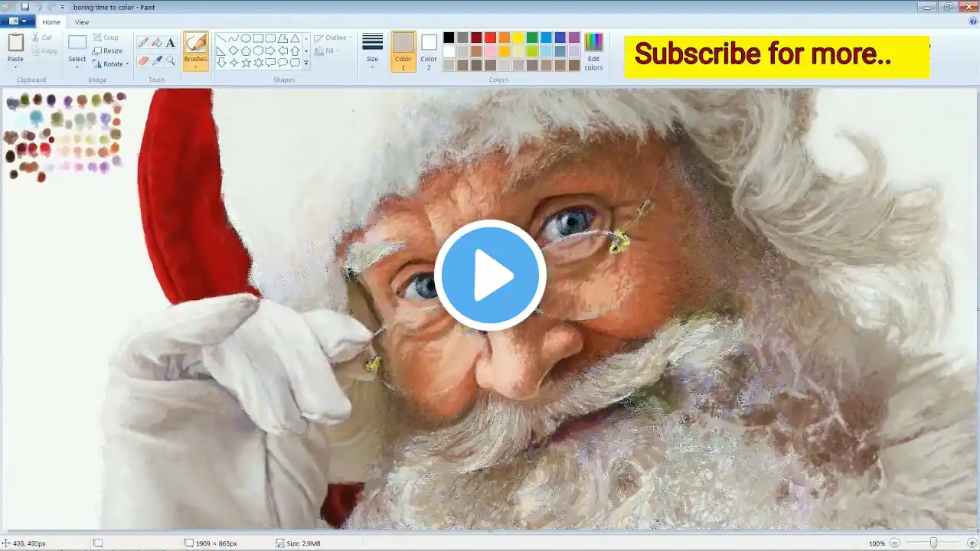Click the Copy button
Viewport: 980px width, 551px height.
44,51
